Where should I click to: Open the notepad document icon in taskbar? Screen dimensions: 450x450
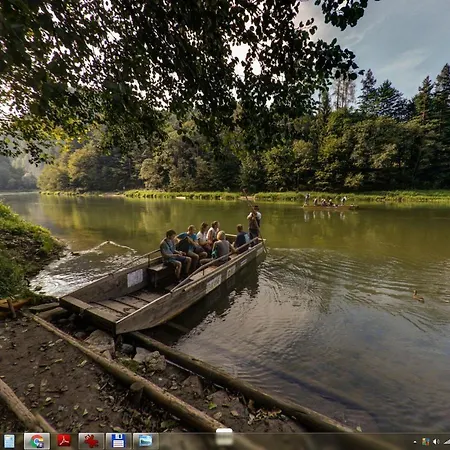pyautogui.click(x=9, y=441)
